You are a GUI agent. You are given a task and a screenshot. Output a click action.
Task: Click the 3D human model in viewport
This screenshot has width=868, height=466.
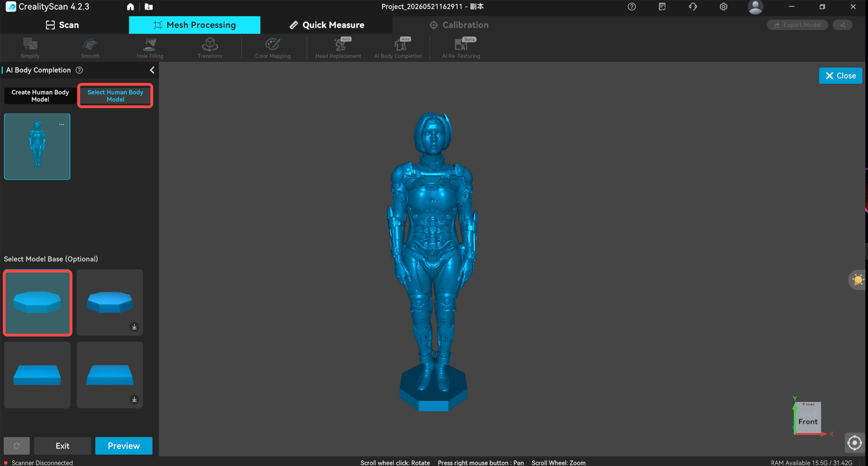tap(432, 261)
